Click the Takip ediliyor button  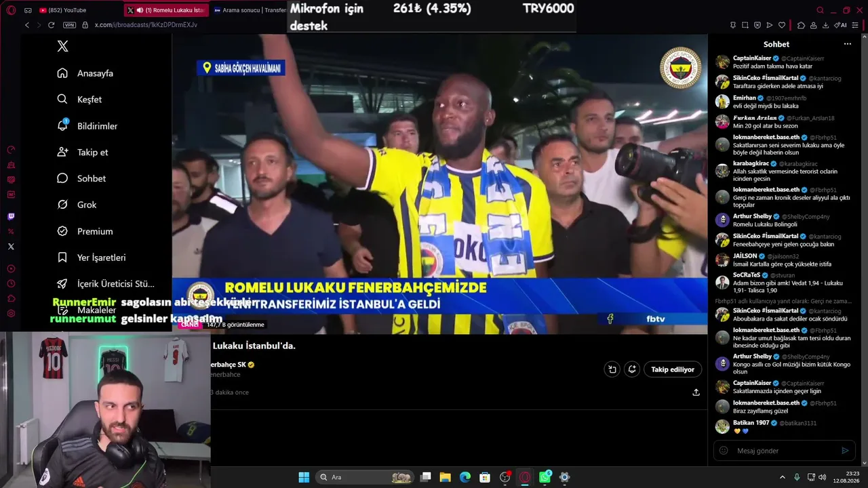pos(673,369)
